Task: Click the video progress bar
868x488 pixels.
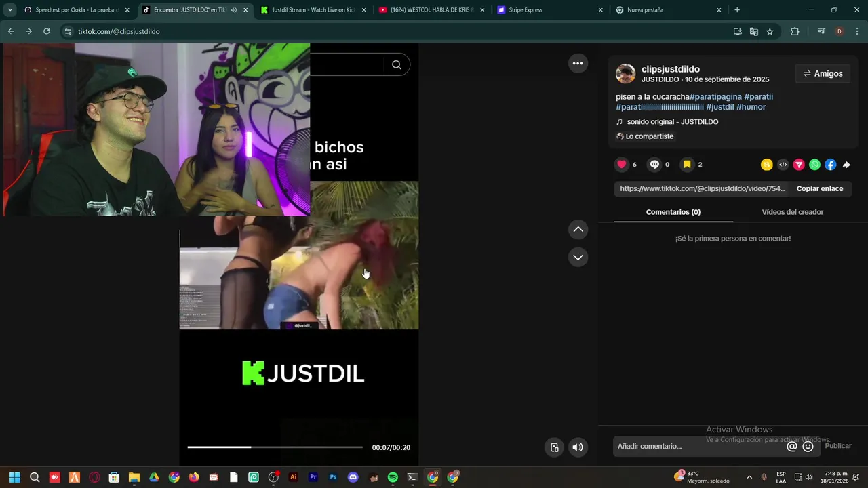Action: click(x=275, y=447)
